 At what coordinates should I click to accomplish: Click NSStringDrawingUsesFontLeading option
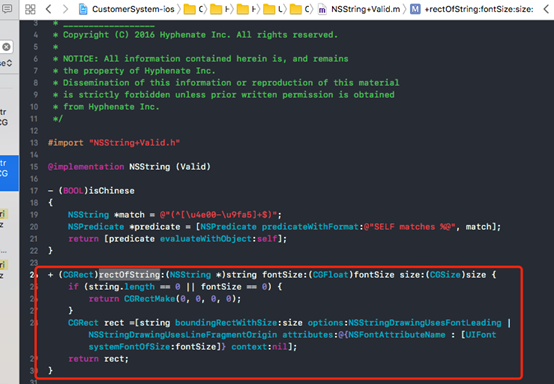click(x=425, y=323)
